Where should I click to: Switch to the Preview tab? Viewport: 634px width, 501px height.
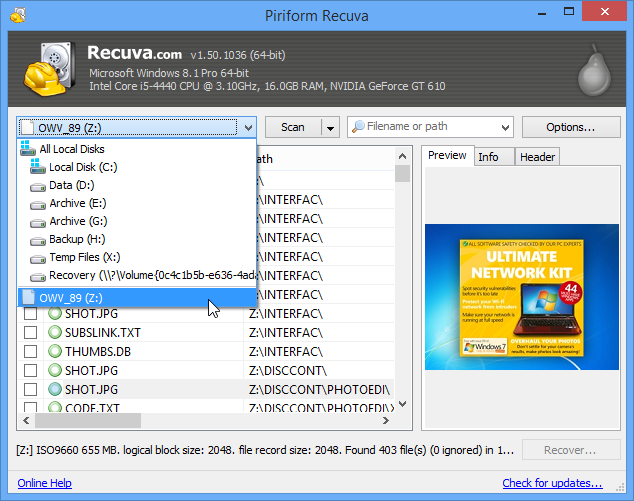[x=447, y=156]
